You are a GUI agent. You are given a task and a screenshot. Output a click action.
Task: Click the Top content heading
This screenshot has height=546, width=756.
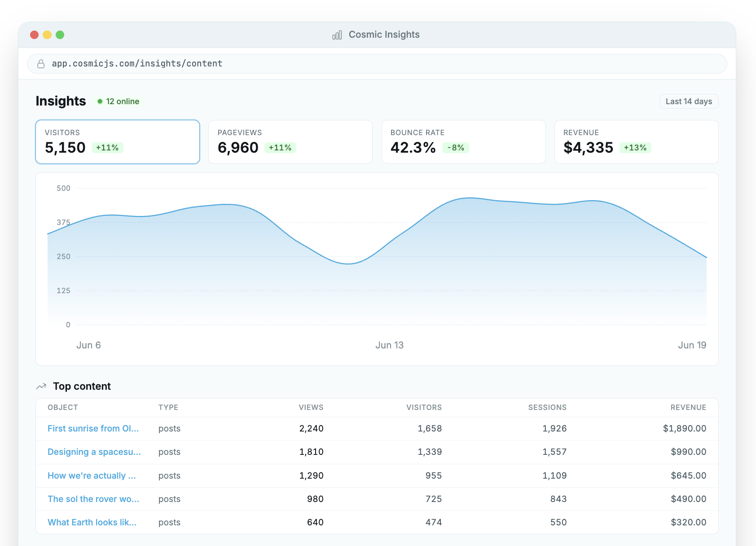(82, 386)
